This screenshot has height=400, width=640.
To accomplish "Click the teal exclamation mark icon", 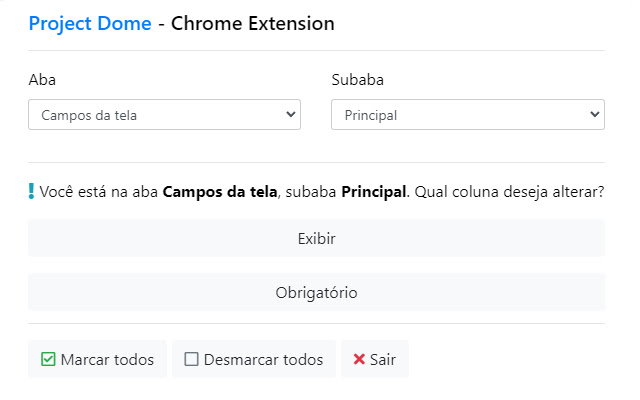I will 32,191.
